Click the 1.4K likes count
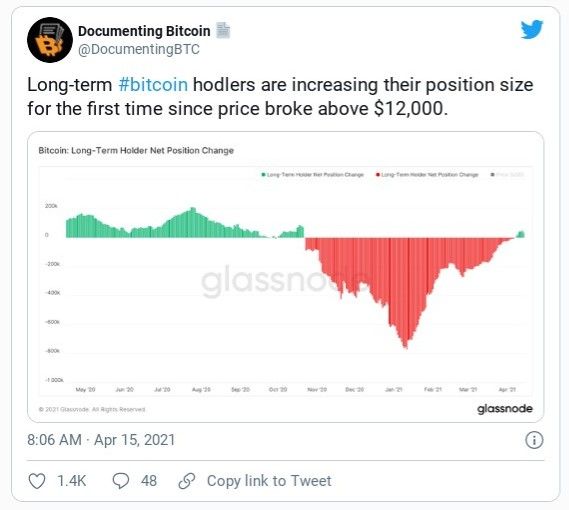The image size is (569, 510). pyautogui.click(x=71, y=481)
